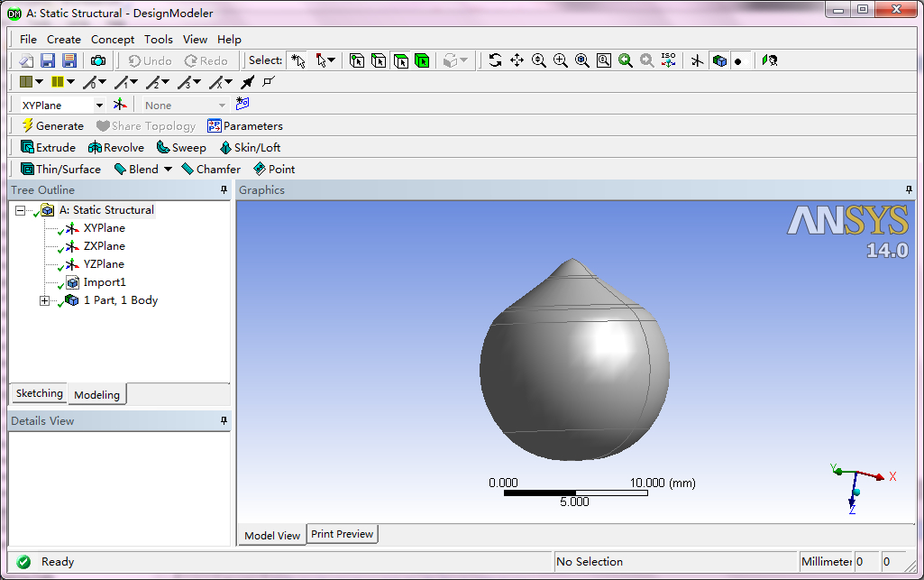Image resolution: width=924 pixels, height=580 pixels.
Task: Toggle display points black dot icon
Action: [737, 60]
